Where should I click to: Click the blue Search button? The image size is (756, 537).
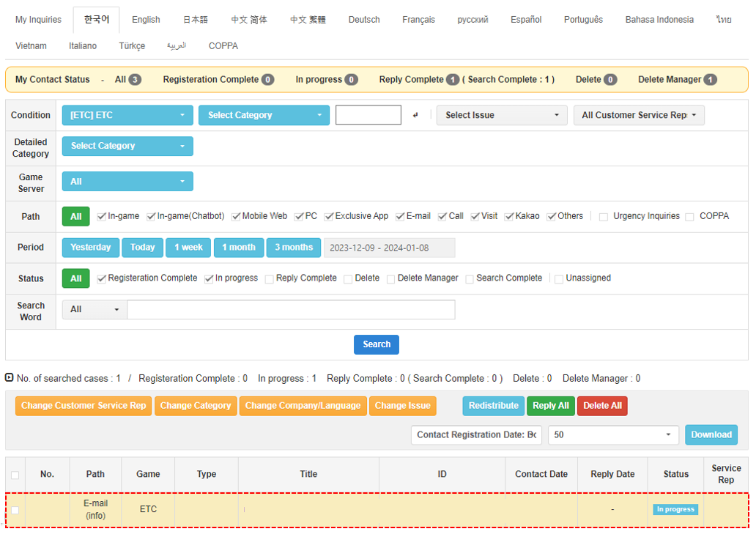pyautogui.click(x=376, y=344)
